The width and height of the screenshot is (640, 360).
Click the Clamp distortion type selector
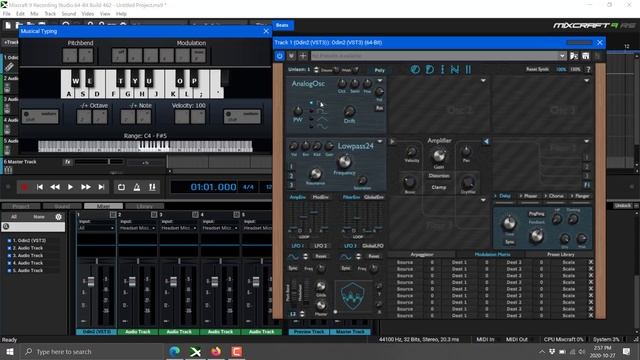(x=439, y=187)
